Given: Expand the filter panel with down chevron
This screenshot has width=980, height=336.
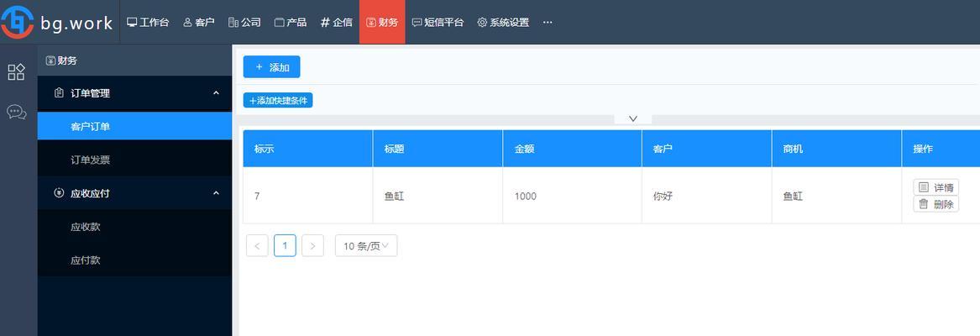Looking at the screenshot, I should 632,118.
